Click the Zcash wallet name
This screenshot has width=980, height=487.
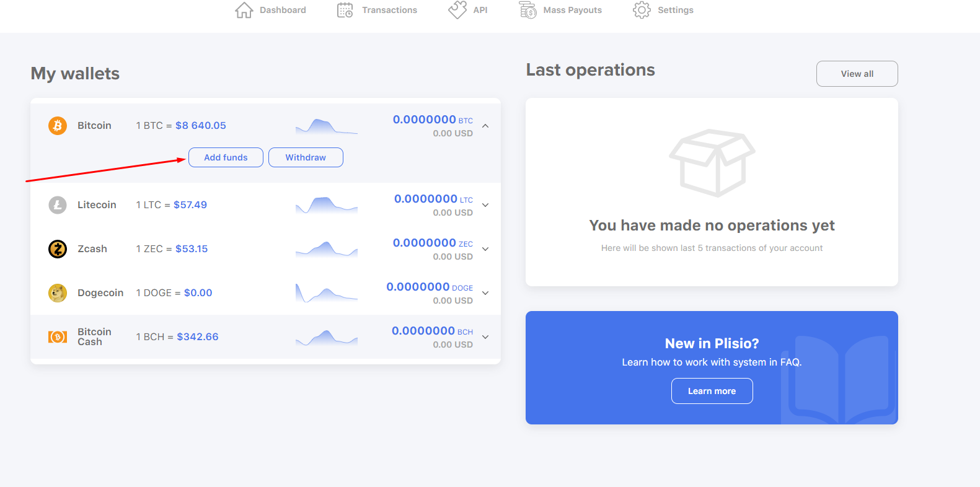click(x=92, y=249)
